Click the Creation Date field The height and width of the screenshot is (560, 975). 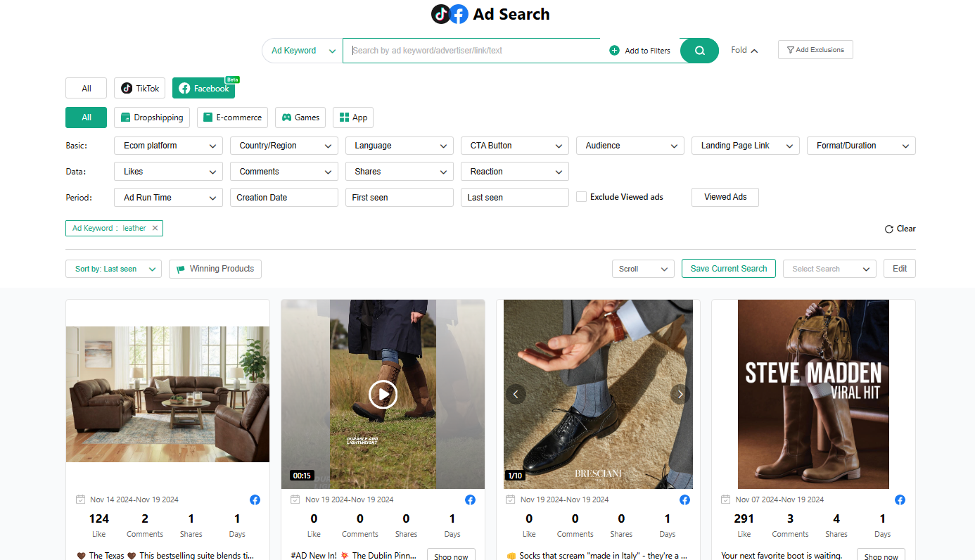[284, 198]
